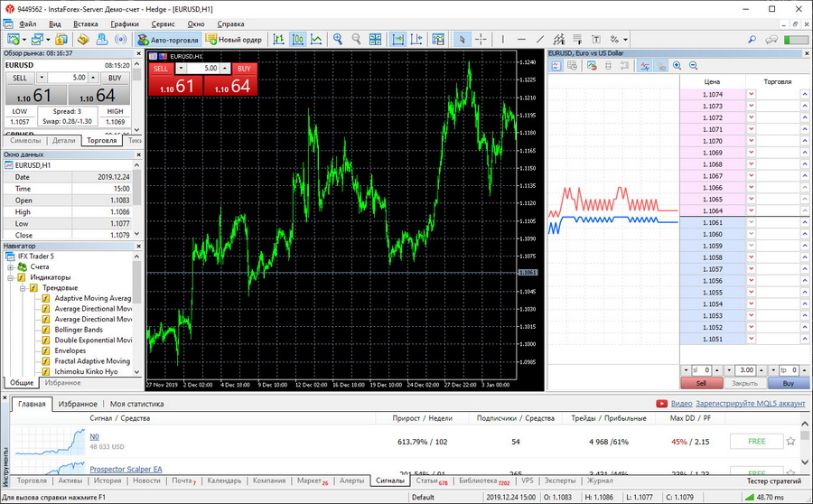The image size is (813, 504).
Task: Add N0 signal to favorites star
Action: click(x=790, y=441)
